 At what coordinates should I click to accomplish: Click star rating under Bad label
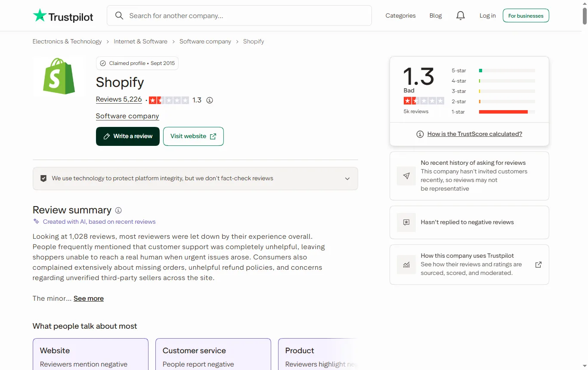424,101
